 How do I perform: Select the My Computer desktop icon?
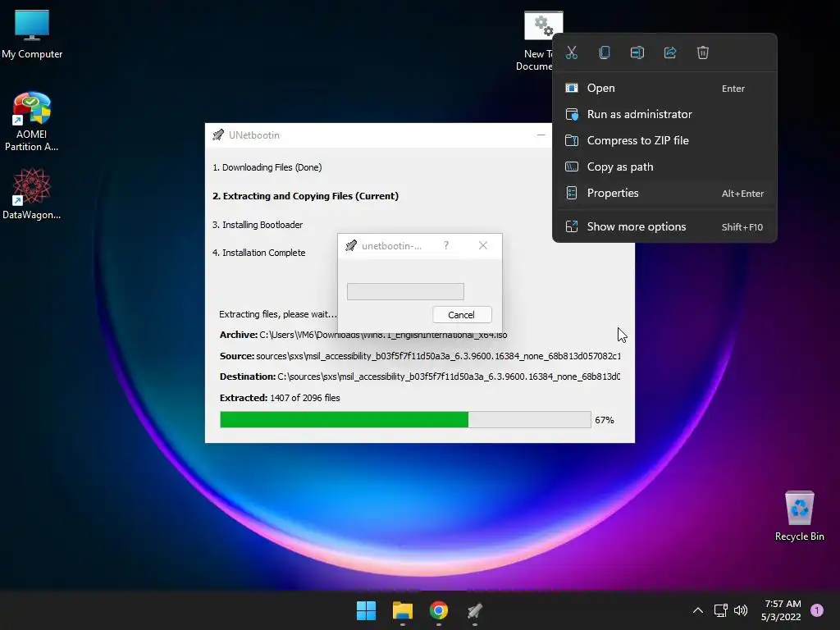(x=32, y=34)
